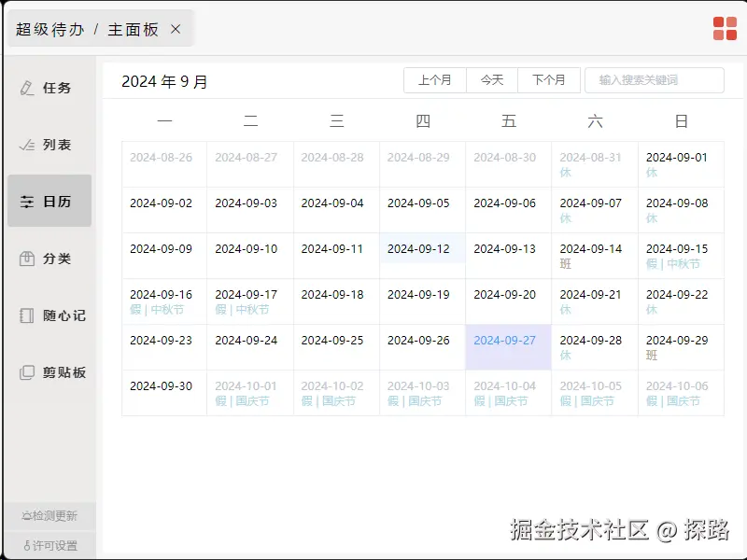Select calendar cell 2024-09-27
This screenshot has height=560, width=747.
[508, 347]
